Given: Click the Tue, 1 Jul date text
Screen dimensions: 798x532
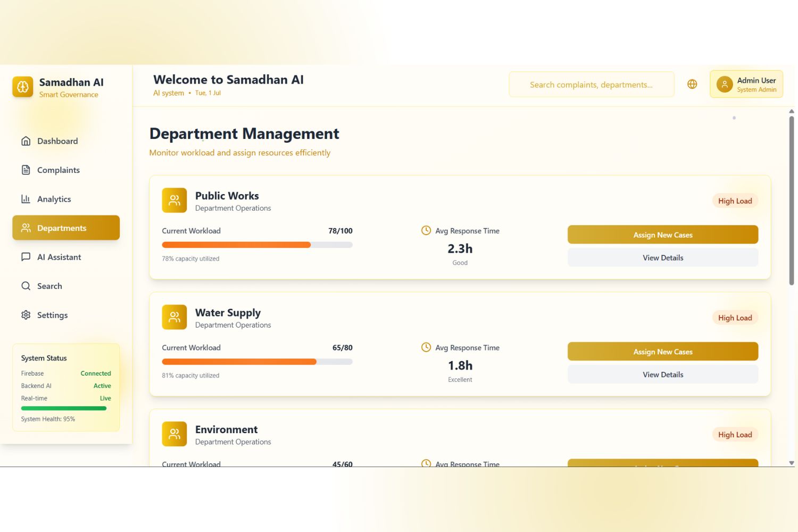Looking at the screenshot, I should [207, 93].
